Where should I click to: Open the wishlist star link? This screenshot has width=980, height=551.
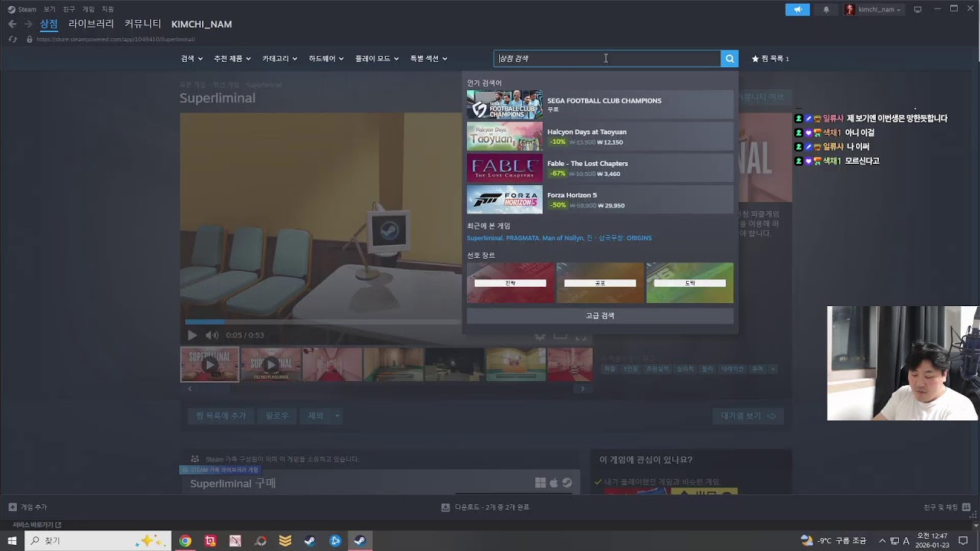click(770, 59)
